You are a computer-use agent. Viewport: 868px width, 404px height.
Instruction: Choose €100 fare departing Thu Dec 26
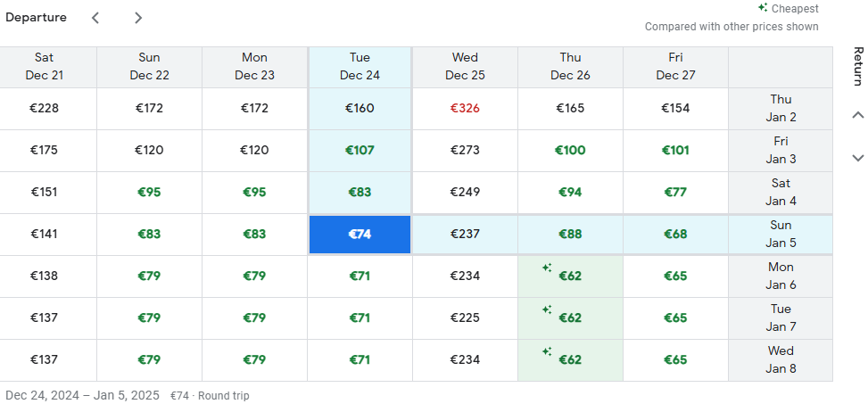tap(570, 151)
